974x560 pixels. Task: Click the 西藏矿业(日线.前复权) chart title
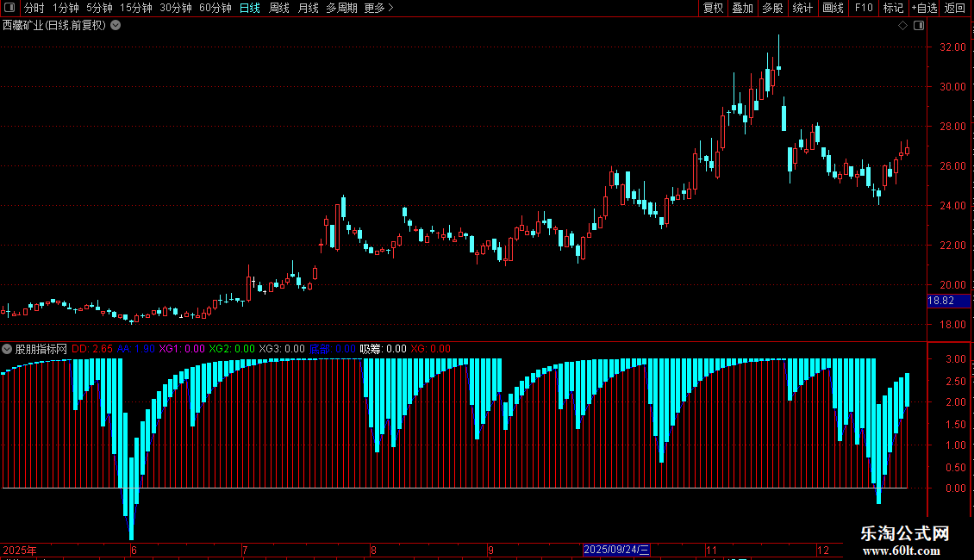(x=54, y=26)
